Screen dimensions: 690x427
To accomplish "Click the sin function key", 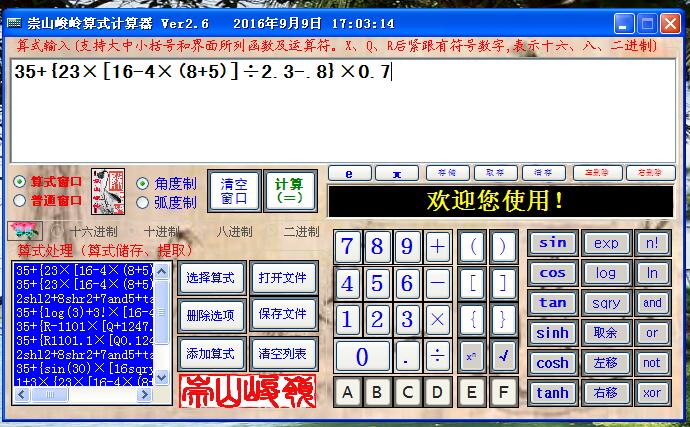I will click(552, 243).
